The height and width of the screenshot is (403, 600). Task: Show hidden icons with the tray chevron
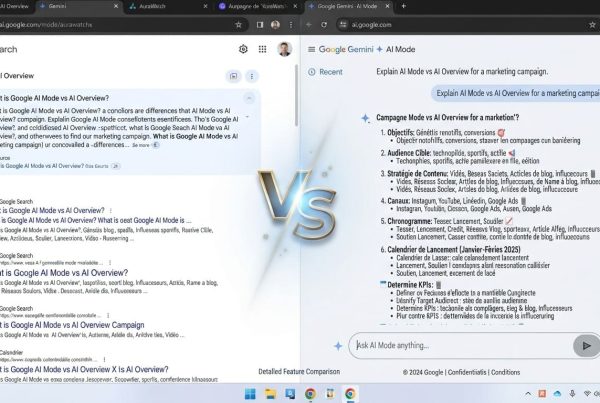528,394
